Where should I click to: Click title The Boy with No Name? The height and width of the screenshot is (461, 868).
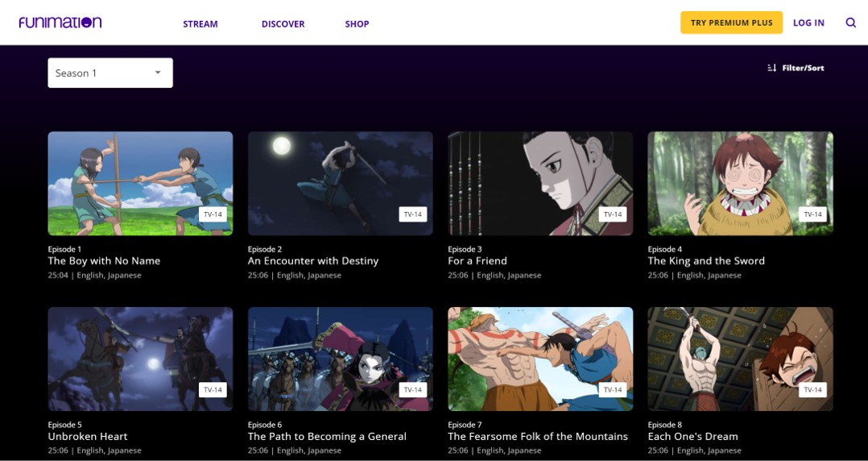tap(104, 261)
